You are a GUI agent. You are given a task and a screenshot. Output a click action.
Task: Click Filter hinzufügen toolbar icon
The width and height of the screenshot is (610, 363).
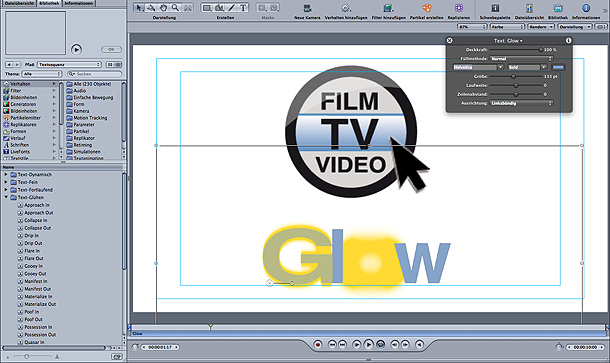pos(388,8)
